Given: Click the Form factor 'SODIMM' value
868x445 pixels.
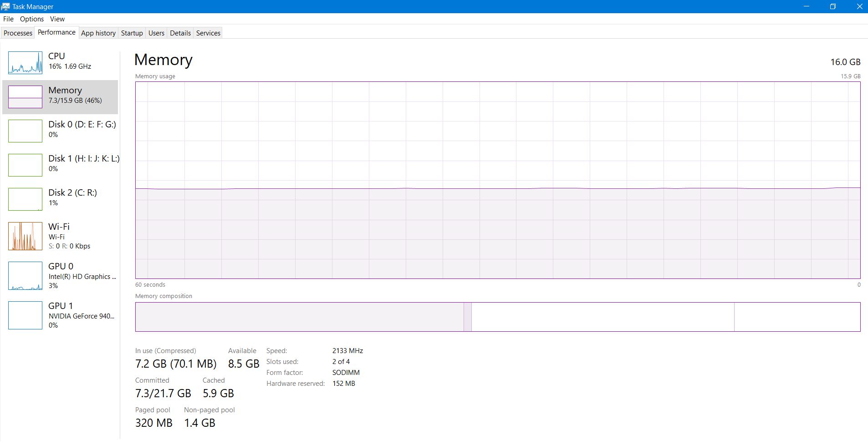Looking at the screenshot, I should point(346,372).
